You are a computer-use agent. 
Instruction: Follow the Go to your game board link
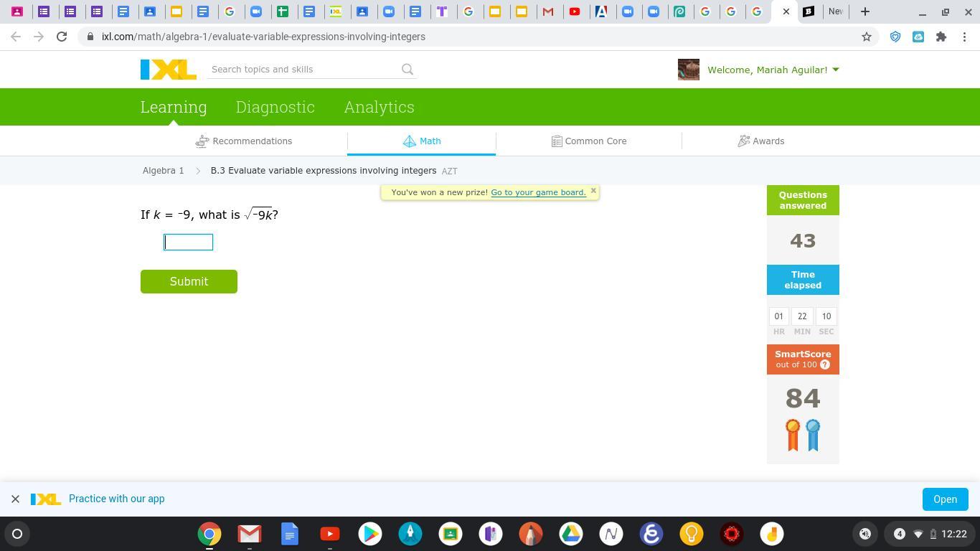538,192
